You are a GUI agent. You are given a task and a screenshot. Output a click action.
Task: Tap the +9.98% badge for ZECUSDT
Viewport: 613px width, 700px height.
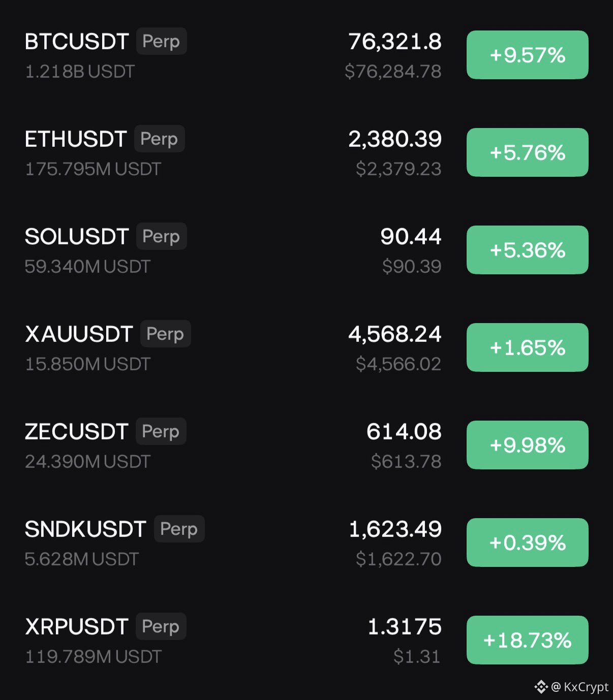point(527,445)
